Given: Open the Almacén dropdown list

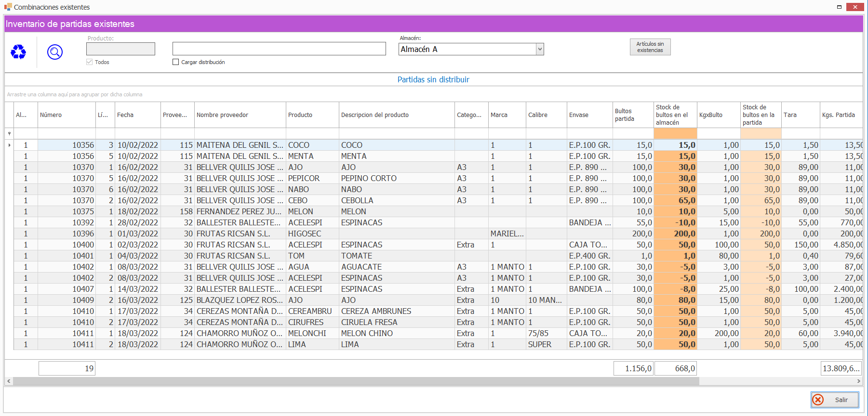Looking at the screenshot, I should pos(540,49).
